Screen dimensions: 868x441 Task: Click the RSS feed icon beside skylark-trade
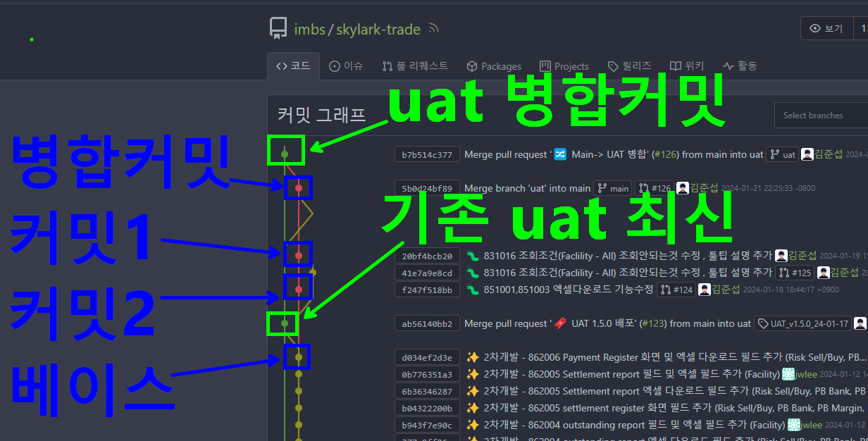[x=434, y=29]
